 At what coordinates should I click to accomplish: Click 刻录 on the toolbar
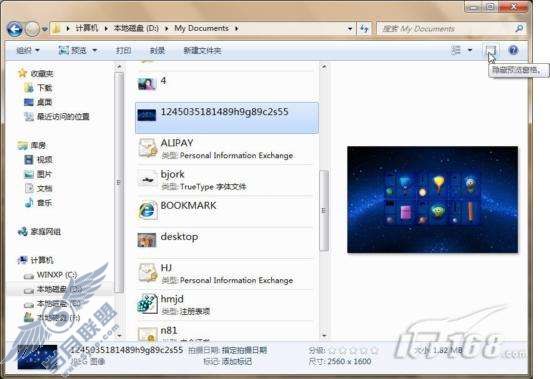point(157,51)
